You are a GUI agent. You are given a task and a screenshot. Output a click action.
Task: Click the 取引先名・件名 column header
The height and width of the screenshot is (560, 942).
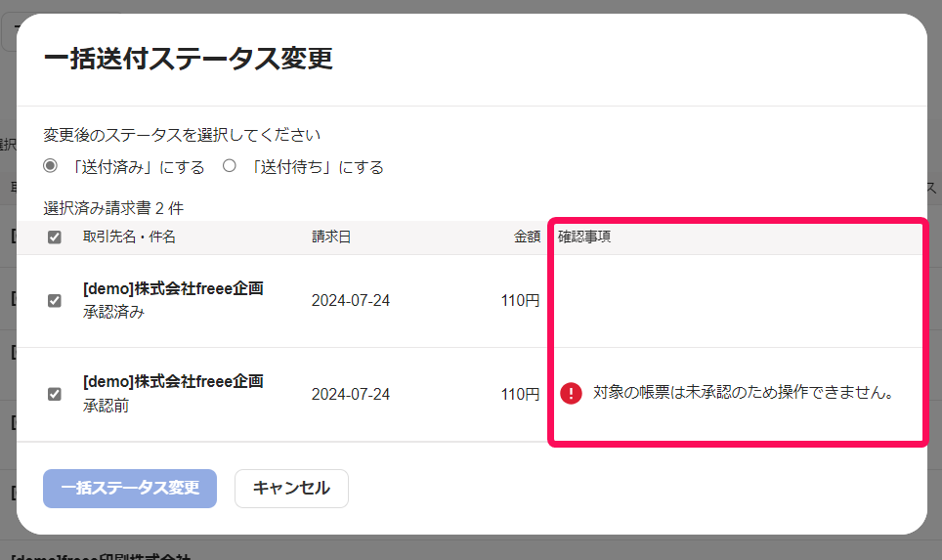click(129, 237)
